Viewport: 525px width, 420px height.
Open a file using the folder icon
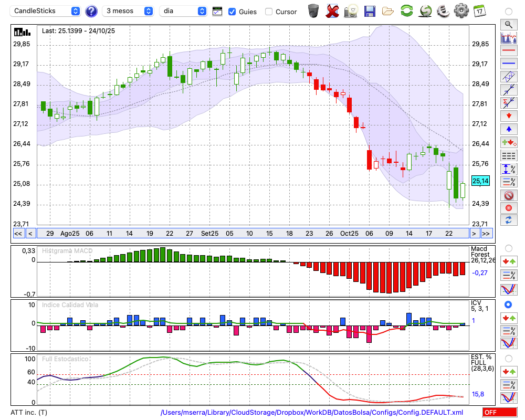tap(388, 12)
